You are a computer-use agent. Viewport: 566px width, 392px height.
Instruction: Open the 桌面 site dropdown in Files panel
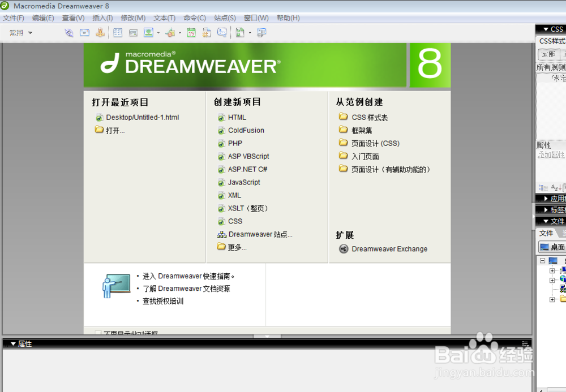[x=552, y=247]
